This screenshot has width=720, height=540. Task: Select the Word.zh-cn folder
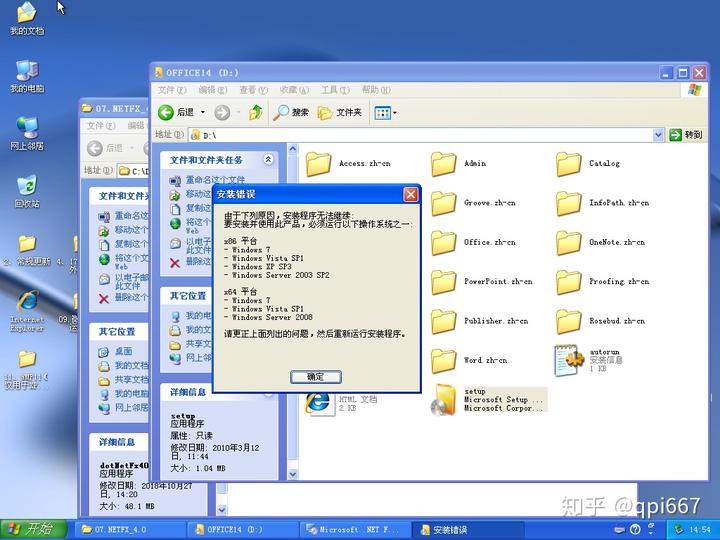(469, 361)
